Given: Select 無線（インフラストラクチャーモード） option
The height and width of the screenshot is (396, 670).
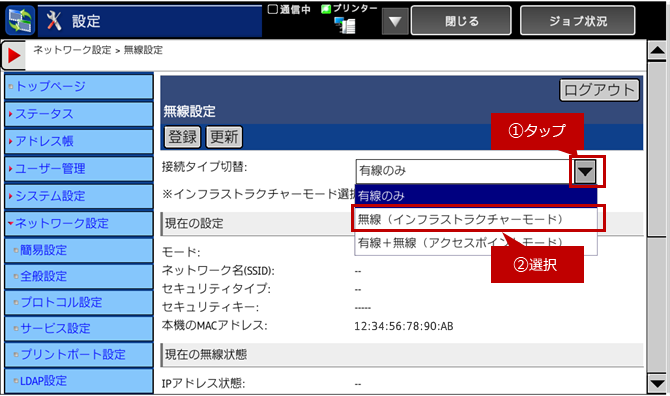Looking at the screenshot, I should [x=476, y=219].
